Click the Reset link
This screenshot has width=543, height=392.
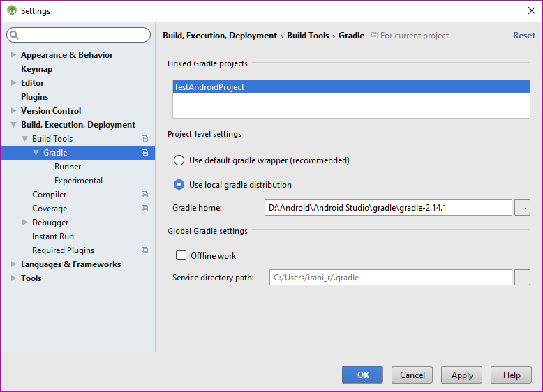524,36
